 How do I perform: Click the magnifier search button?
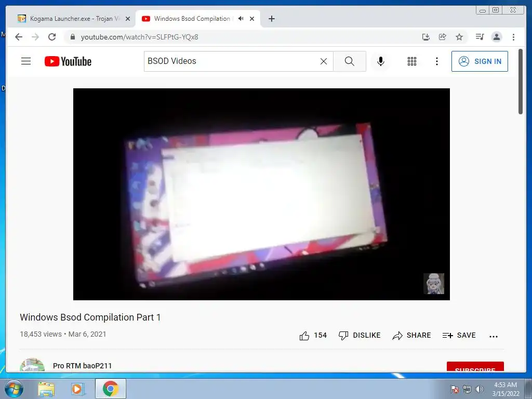(x=350, y=61)
